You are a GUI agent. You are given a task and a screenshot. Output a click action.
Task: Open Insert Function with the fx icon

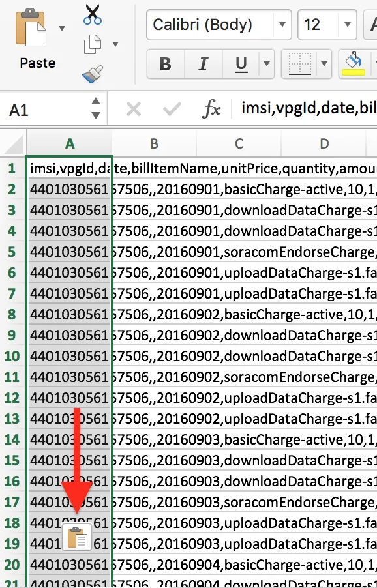211,110
